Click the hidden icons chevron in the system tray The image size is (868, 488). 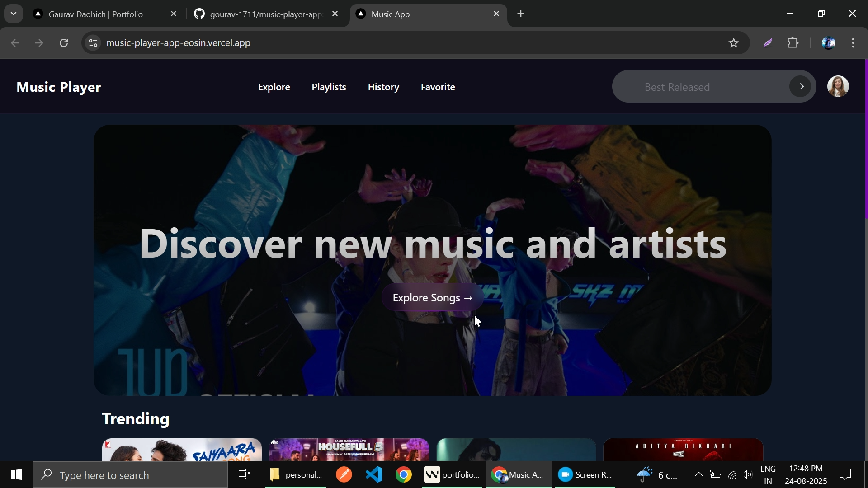click(x=698, y=474)
